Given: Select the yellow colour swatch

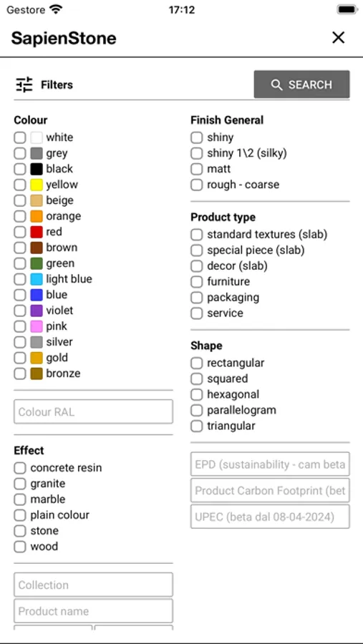Looking at the screenshot, I should coord(37,185).
